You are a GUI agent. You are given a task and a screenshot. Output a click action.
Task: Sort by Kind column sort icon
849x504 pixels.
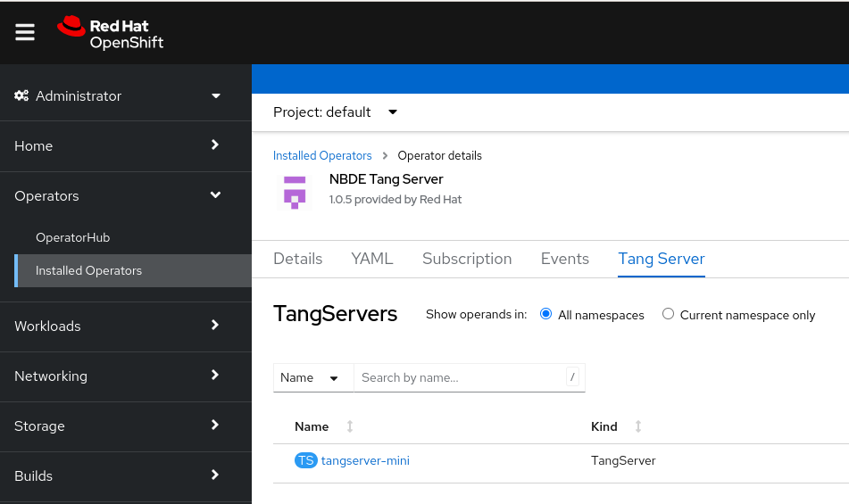coord(638,427)
